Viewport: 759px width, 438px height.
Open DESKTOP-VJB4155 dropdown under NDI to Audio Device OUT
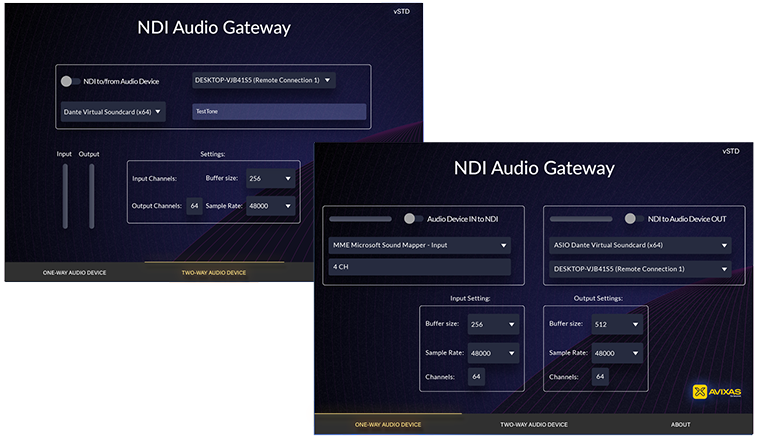(x=640, y=269)
